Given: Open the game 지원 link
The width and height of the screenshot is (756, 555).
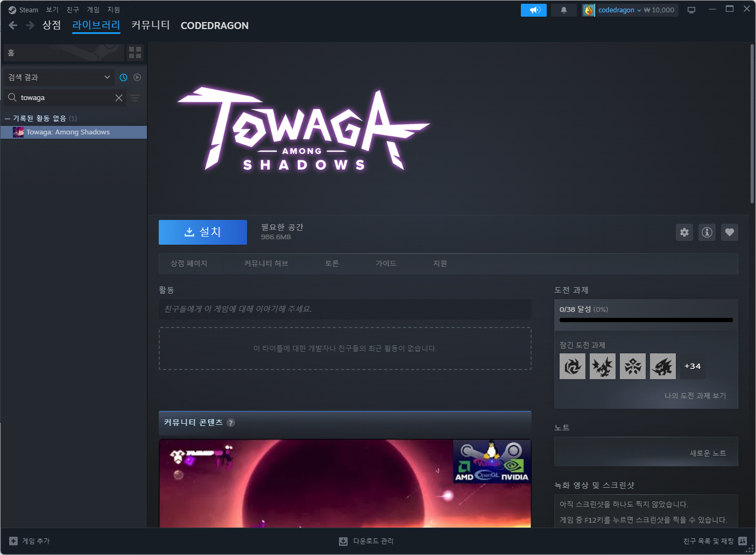Looking at the screenshot, I should [x=440, y=264].
